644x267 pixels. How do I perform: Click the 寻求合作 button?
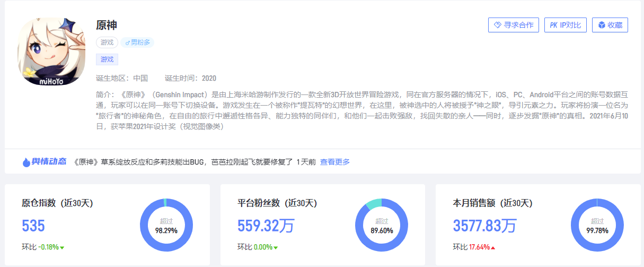(x=513, y=25)
